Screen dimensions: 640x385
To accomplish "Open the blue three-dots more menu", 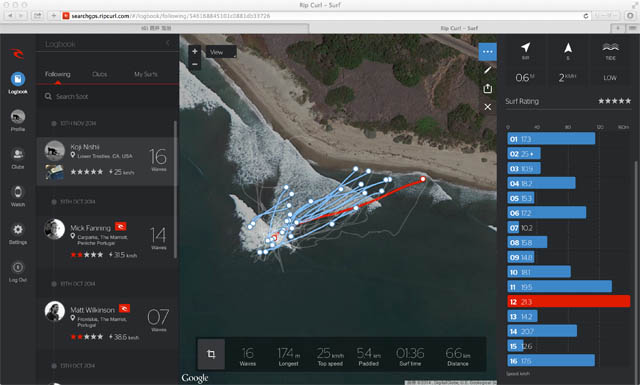I will point(487,52).
